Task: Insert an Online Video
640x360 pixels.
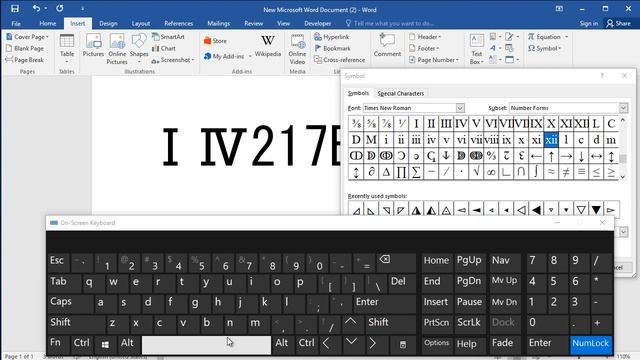Action: click(297, 49)
